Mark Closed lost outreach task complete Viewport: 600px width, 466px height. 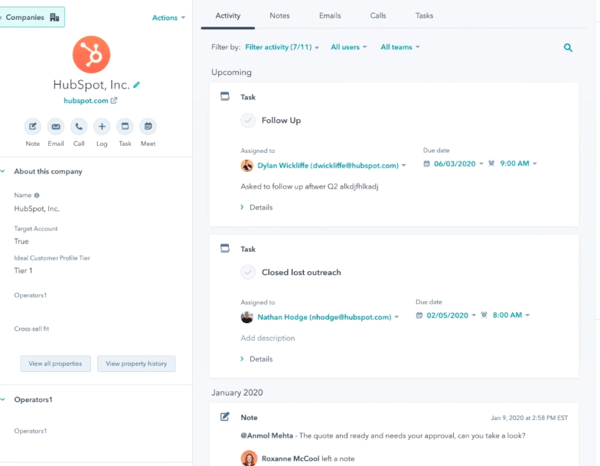(x=248, y=272)
